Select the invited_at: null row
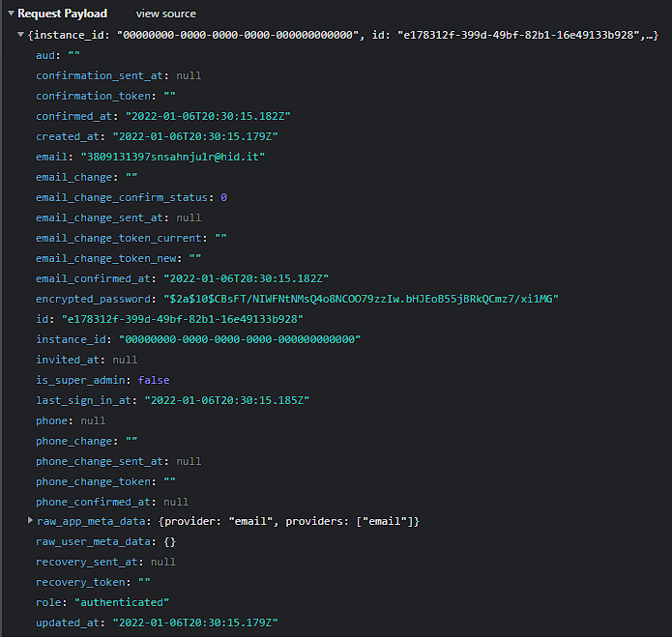The height and width of the screenshot is (637, 672). click(x=87, y=360)
